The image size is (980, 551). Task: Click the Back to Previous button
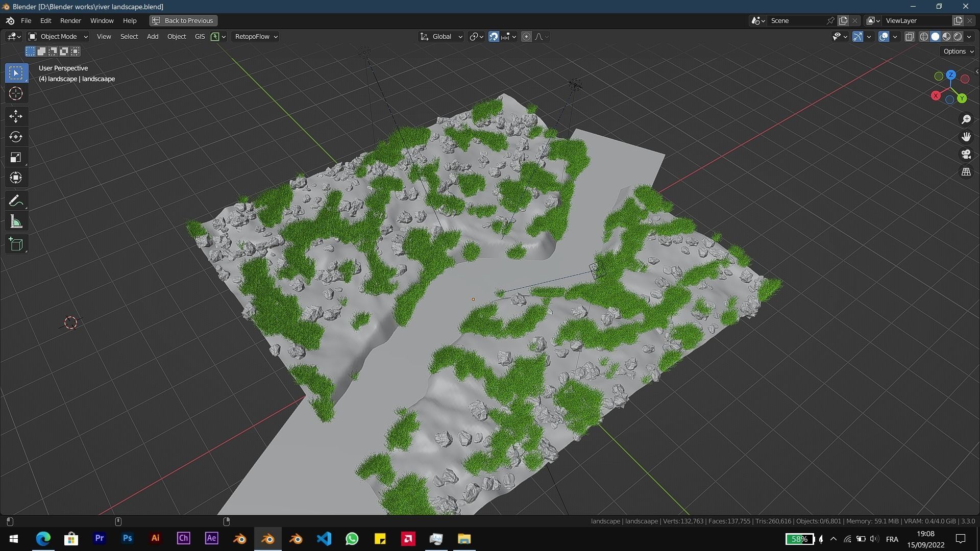tap(183, 20)
